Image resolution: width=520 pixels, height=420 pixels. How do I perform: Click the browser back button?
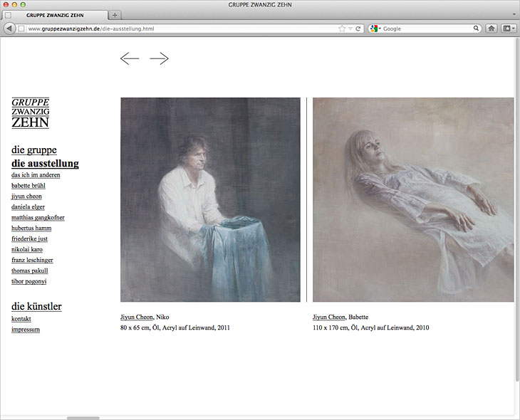[x=9, y=28]
